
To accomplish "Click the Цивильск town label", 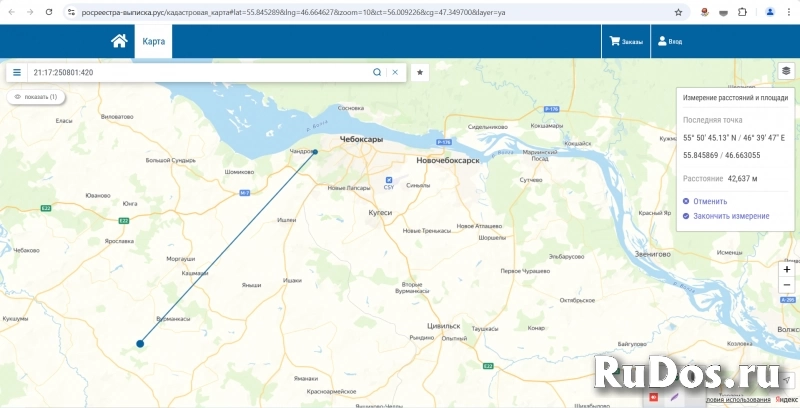I will pyautogui.click(x=443, y=325).
